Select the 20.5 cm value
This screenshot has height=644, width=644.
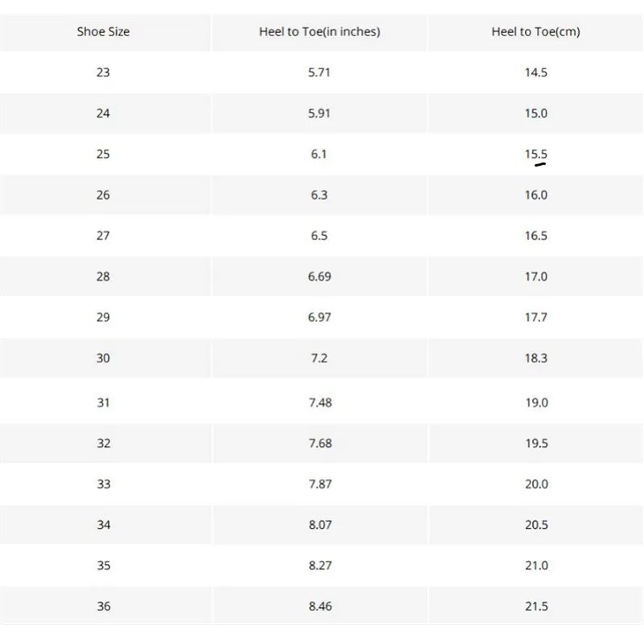(x=536, y=525)
